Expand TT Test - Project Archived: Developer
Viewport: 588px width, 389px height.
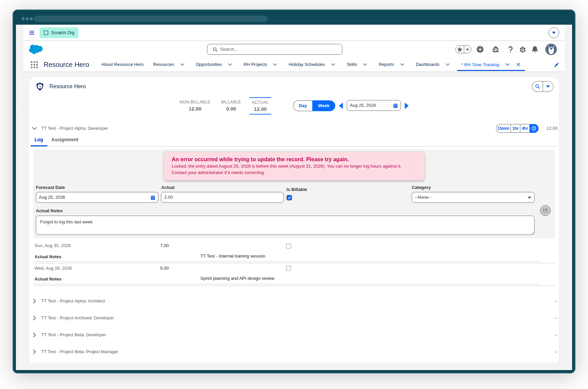click(x=35, y=318)
